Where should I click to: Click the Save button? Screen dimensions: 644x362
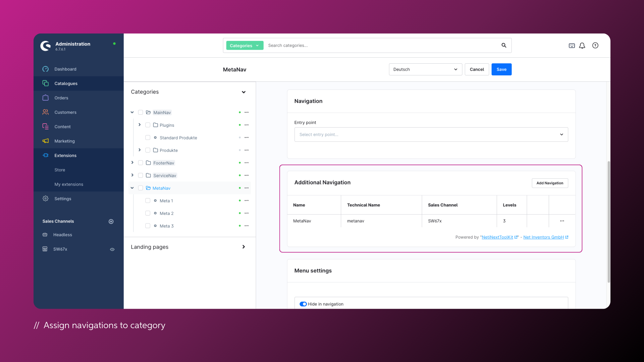click(501, 69)
